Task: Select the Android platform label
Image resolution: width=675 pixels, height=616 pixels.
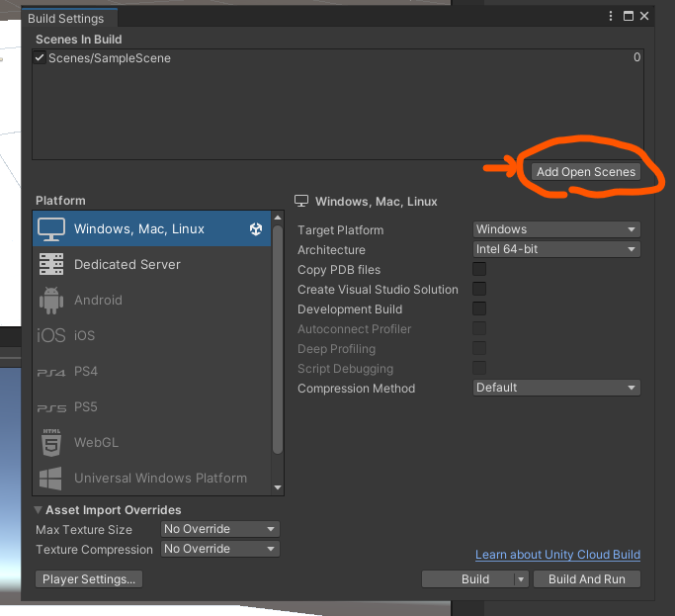Action: [x=98, y=301]
